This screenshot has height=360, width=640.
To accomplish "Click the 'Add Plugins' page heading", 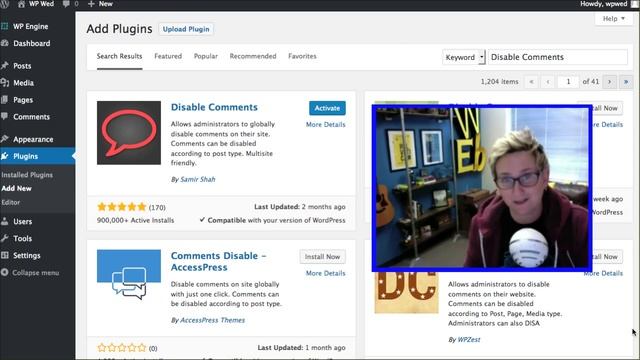I will click(119, 29).
